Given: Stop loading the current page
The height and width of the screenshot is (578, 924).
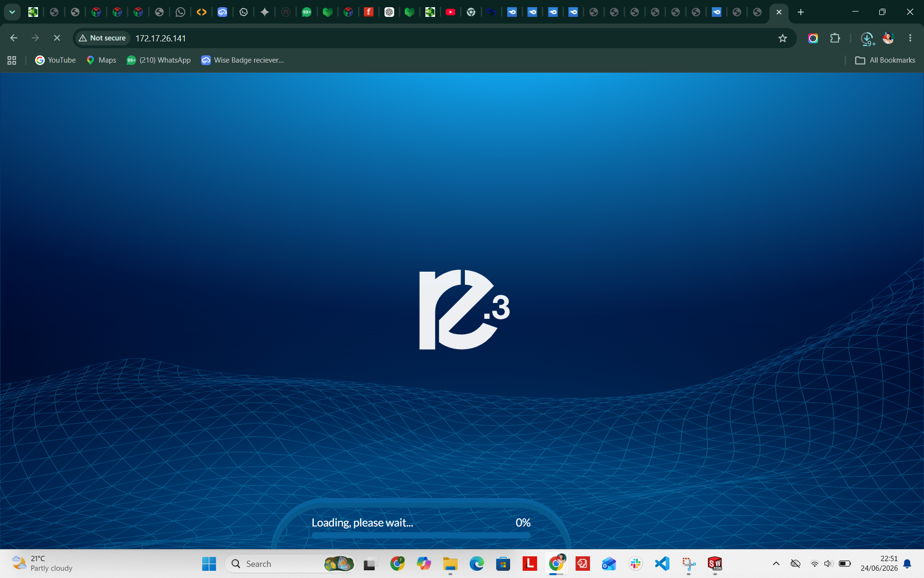Looking at the screenshot, I should coord(57,38).
